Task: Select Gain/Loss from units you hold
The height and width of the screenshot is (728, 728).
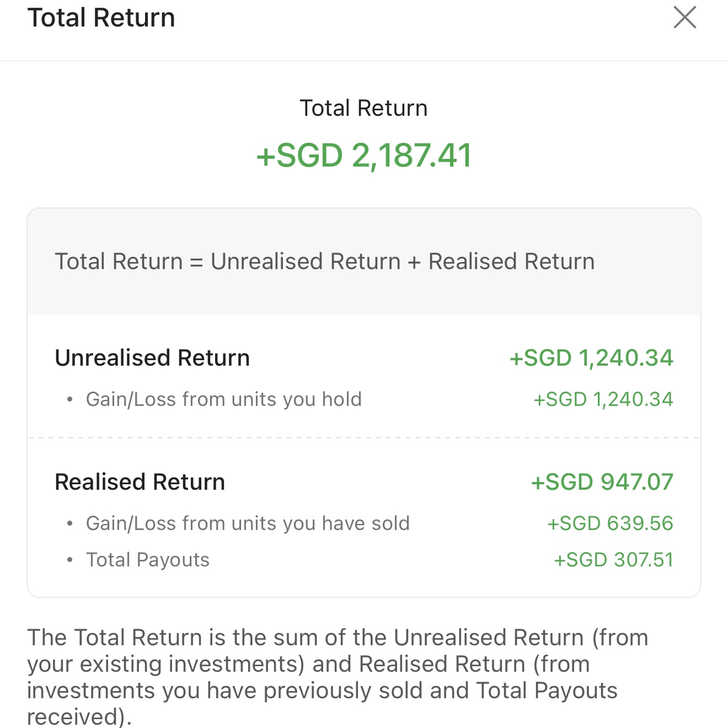Action: click(x=224, y=399)
